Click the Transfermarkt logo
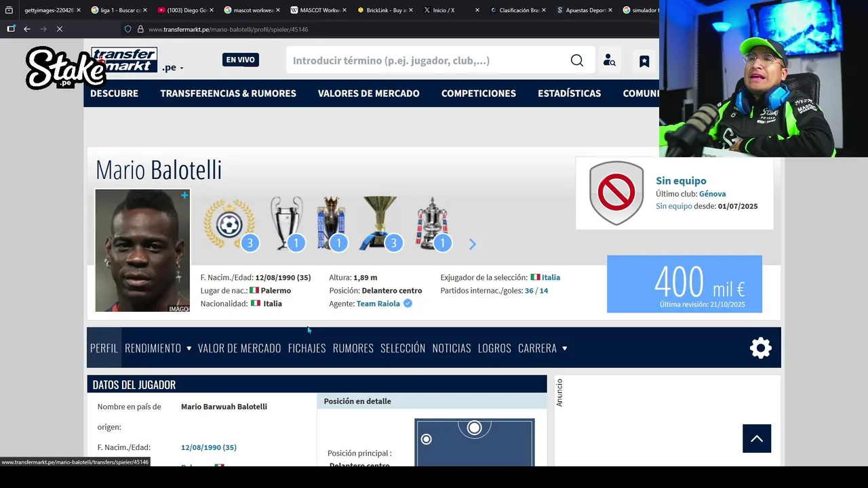The image size is (868, 488). click(x=125, y=60)
